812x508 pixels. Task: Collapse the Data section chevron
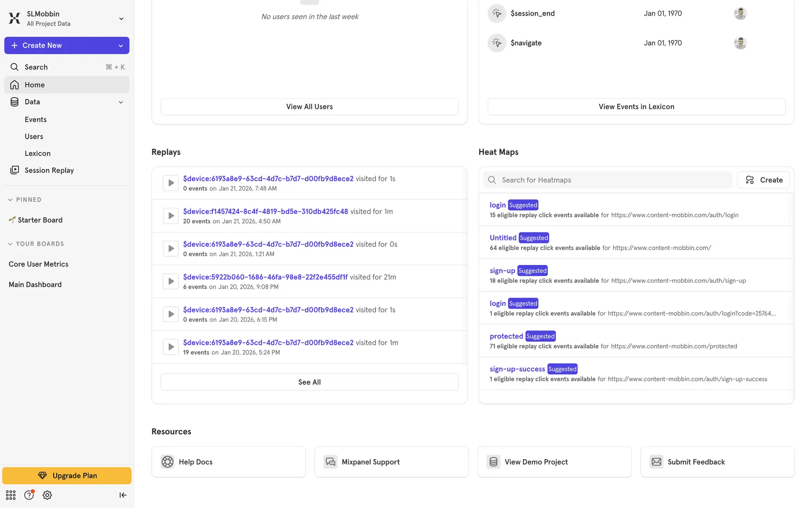click(x=121, y=102)
